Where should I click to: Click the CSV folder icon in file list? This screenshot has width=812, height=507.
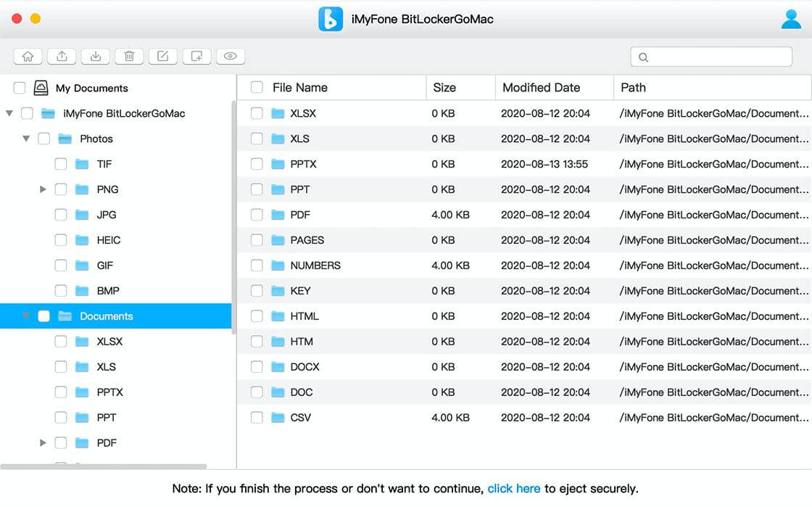[x=278, y=418]
